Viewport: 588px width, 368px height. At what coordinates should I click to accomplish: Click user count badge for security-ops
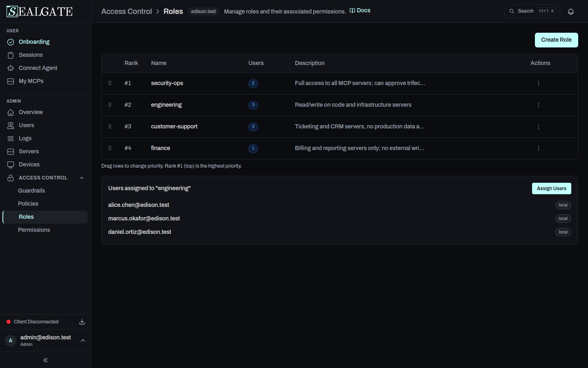[x=253, y=83]
